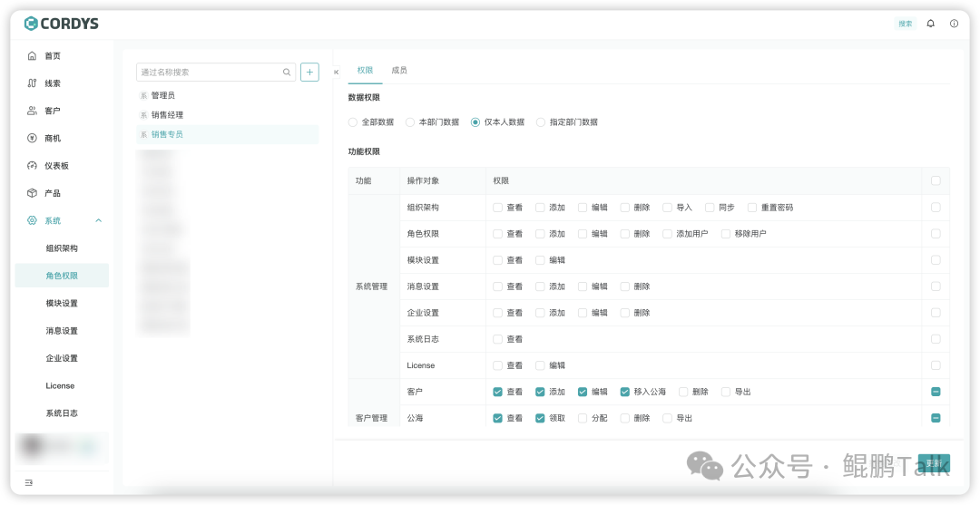This screenshot has height=505, width=980.
Task: Select the 销售专员 role
Action: pyautogui.click(x=228, y=134)
